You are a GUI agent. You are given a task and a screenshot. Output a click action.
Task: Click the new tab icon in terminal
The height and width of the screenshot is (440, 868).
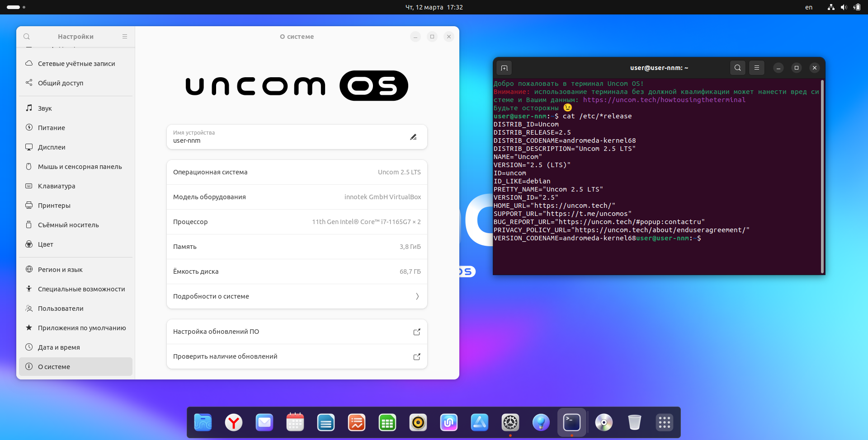[x=505, y=68]
